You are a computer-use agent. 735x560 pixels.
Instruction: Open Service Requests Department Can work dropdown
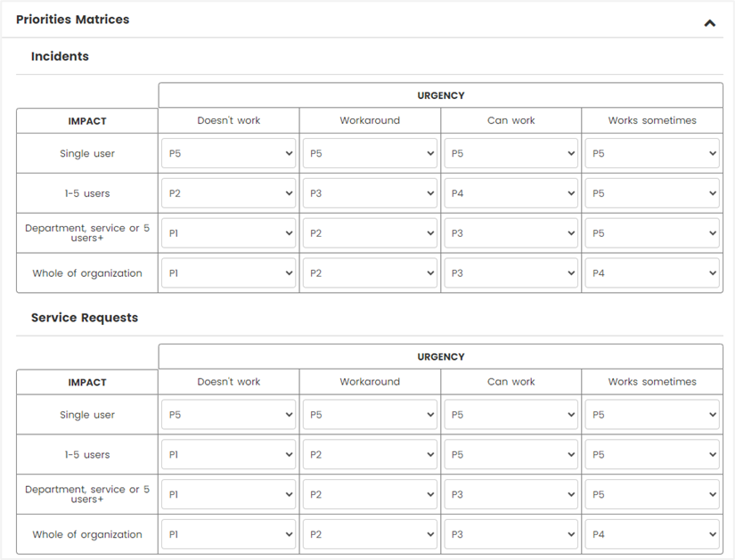511,494
